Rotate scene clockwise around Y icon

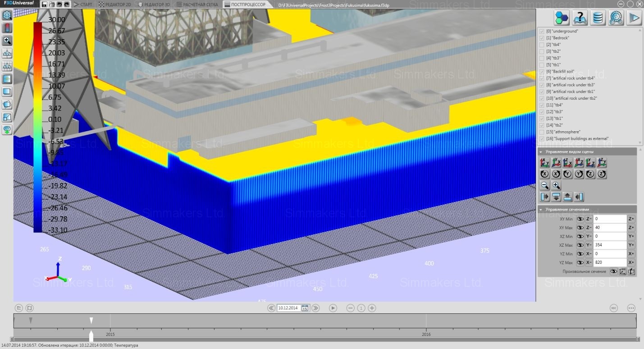pos(579,174)
